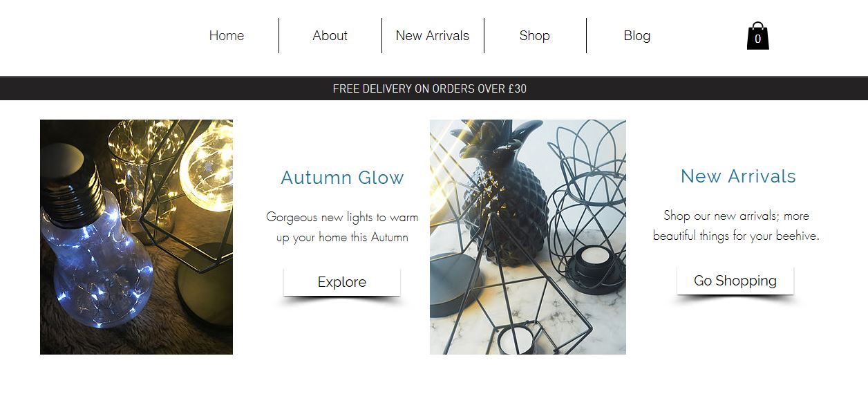Viewport: 868px width, 394px height.
Task: Open the shopping bag cart icon
Action: (757, 36)
